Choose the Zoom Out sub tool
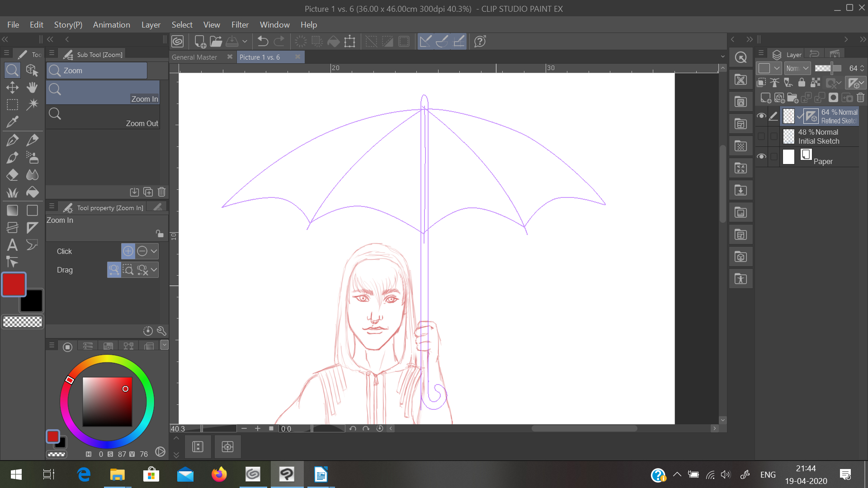The image size is (868, 488). point(103,117)
